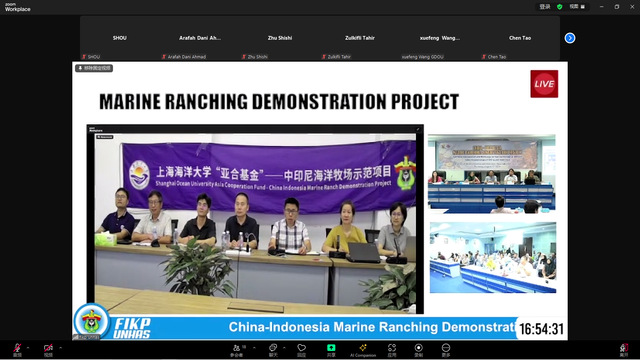The width and height of the screenshot is (640, 360).
Task: Expand audio options arrow beside microphone
Action: 28,348
